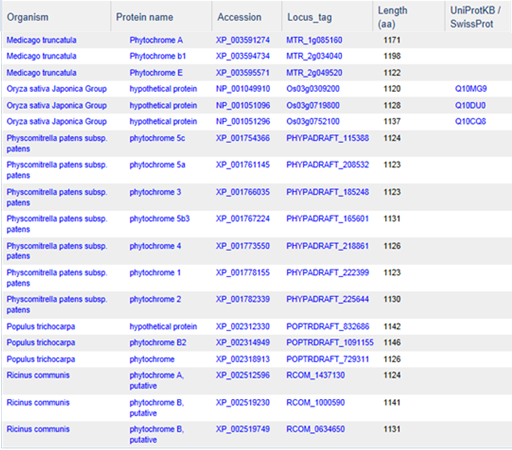Open locus tag MTR_2g049520
The image size is (512, 450).
point(314,73)
